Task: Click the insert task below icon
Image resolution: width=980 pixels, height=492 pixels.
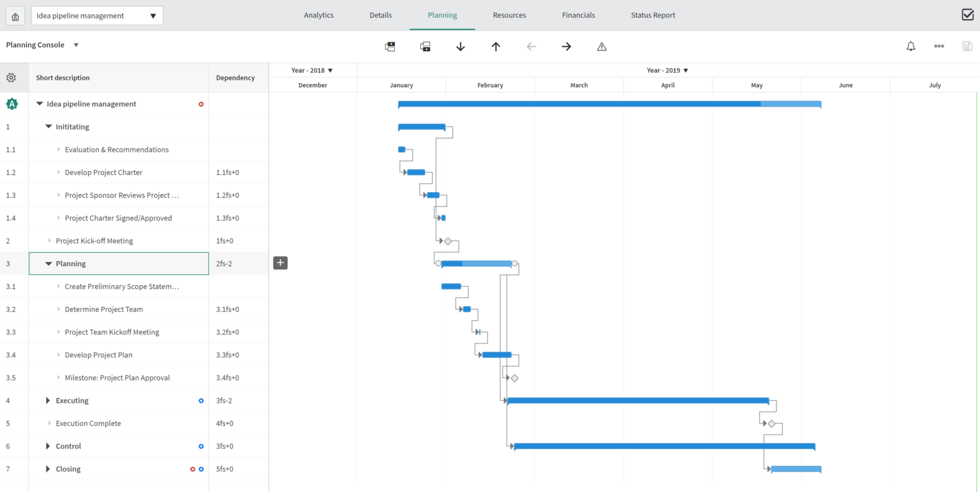Action: pos(426,46)
